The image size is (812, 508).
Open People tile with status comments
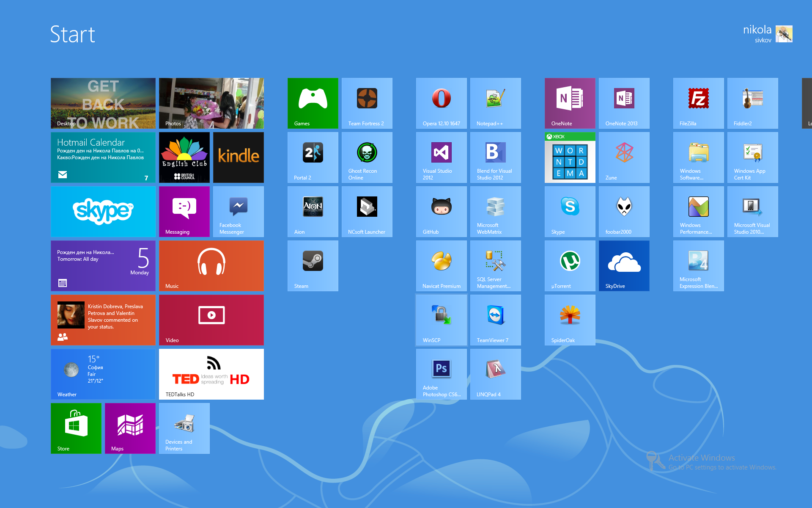click(x=103, y=320)
